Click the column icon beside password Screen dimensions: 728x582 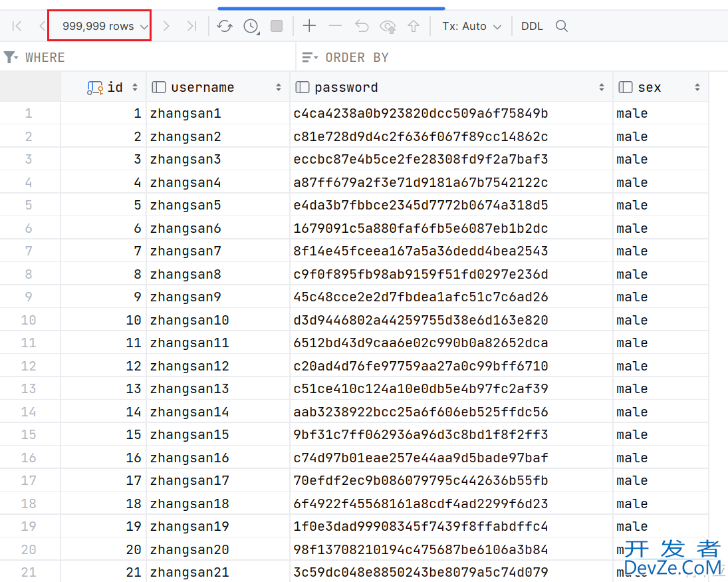(x=303, y=87)
